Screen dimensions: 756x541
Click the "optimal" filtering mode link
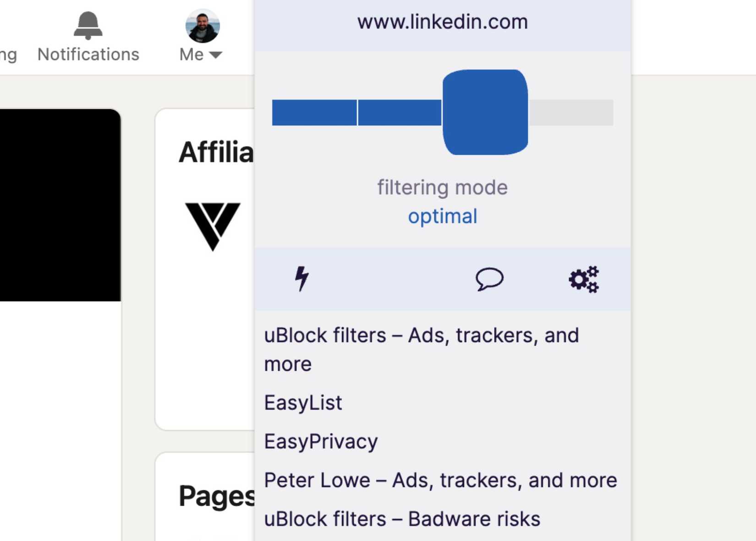point(443,216)
